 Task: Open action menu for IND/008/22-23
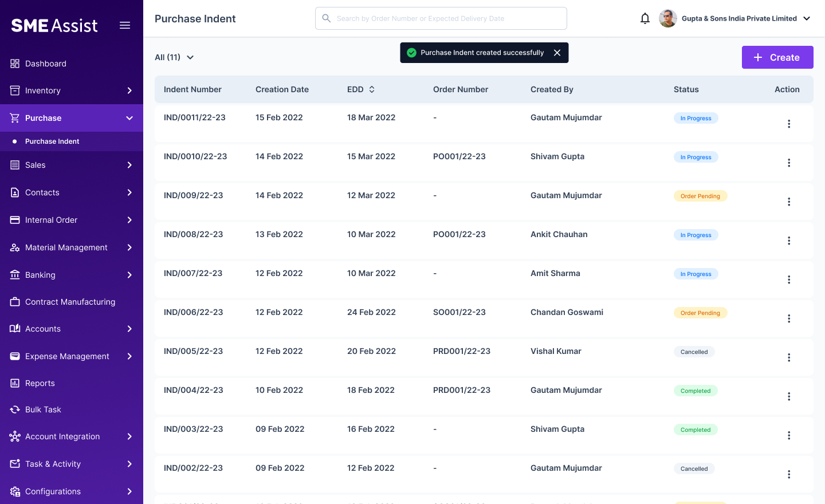click(789, 241)
